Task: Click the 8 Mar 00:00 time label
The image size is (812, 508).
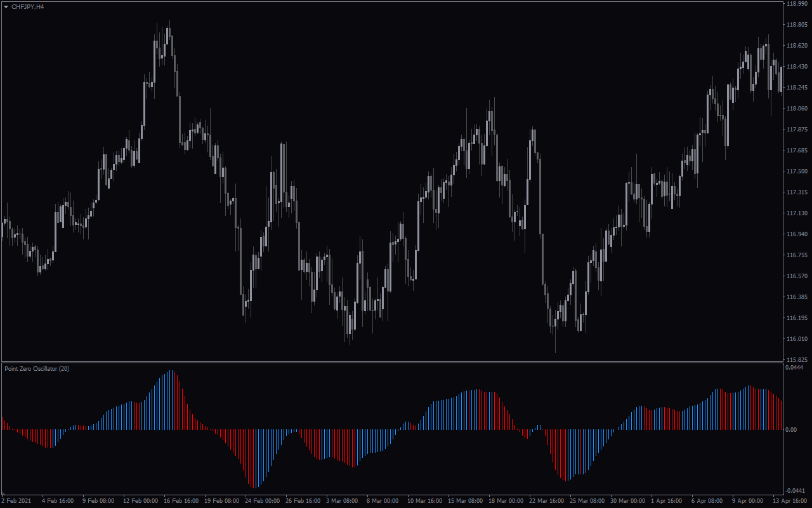Action: pyautogui.click(x=384, y=501)
